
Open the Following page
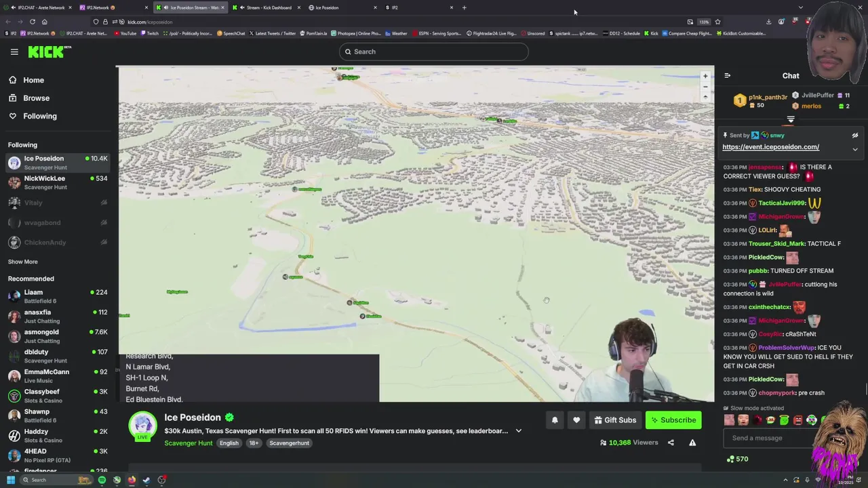[40, 116]
